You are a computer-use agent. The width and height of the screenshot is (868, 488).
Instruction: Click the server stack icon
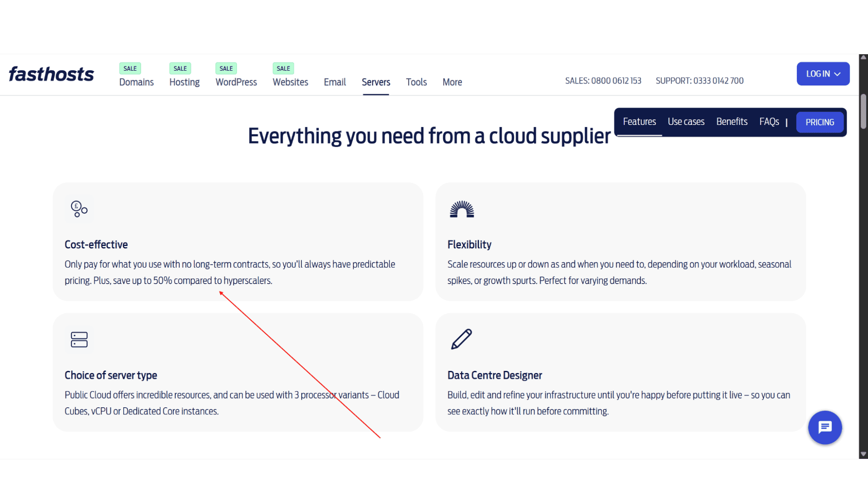click(x=79, y=340)
